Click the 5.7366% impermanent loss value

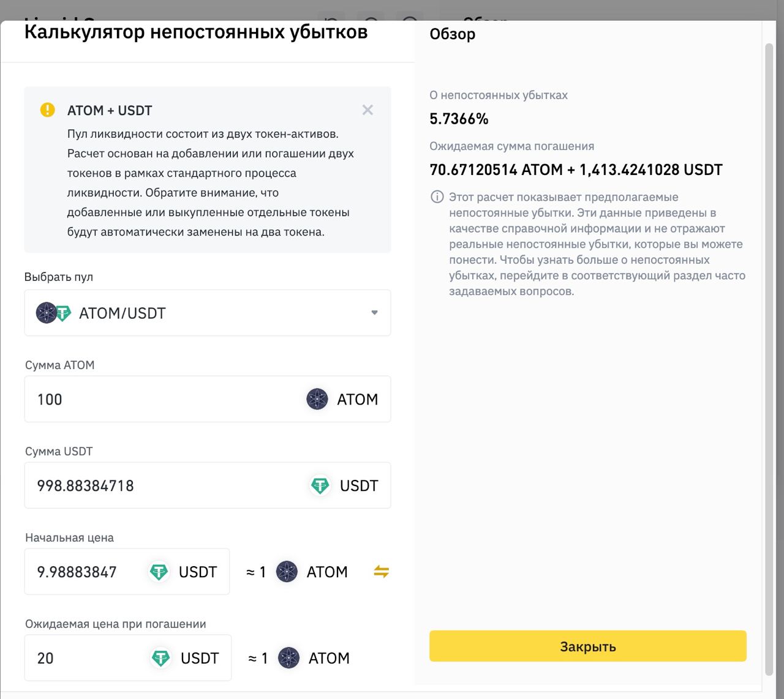(459, 119)
